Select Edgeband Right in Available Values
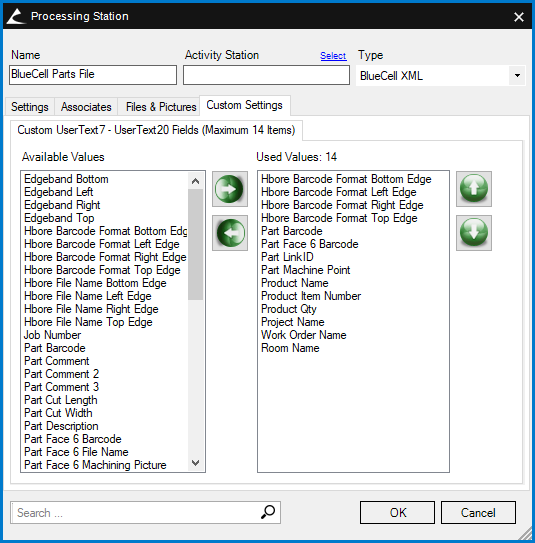The image size is (535, 543). [62, 205]
